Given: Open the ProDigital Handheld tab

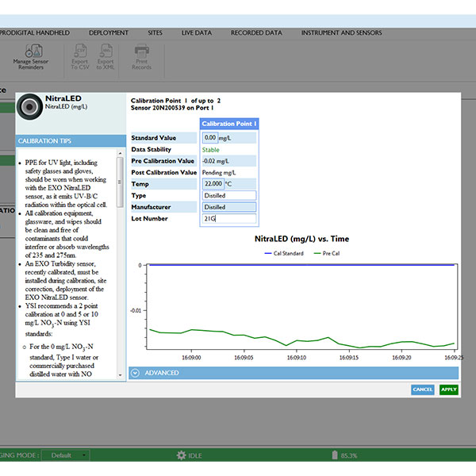Looking at the screenshot, I should point(34,33).
